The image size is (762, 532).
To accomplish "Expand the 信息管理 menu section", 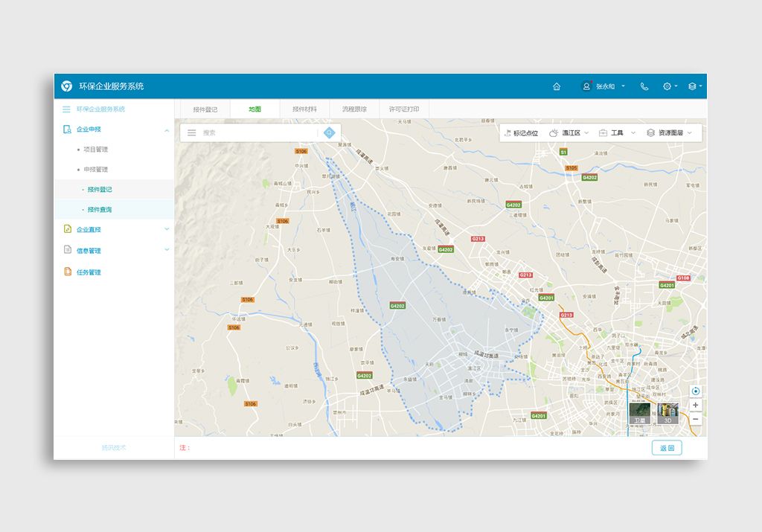I will coord(167,250).
